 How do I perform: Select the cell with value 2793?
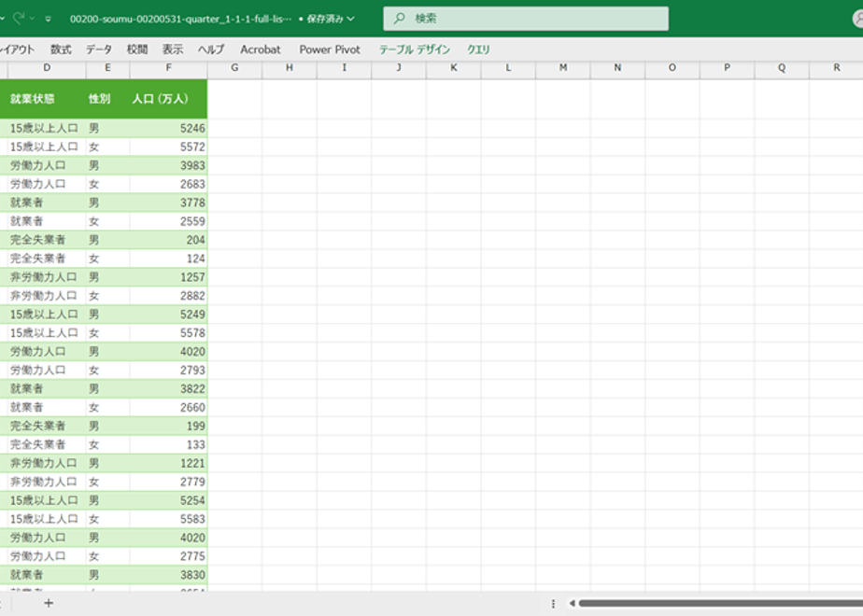[168, 371]
